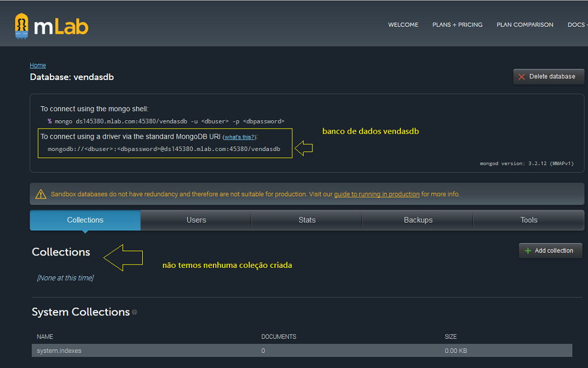Click the System Collections heading
The image size is (588, 368).
click(81, 312)
